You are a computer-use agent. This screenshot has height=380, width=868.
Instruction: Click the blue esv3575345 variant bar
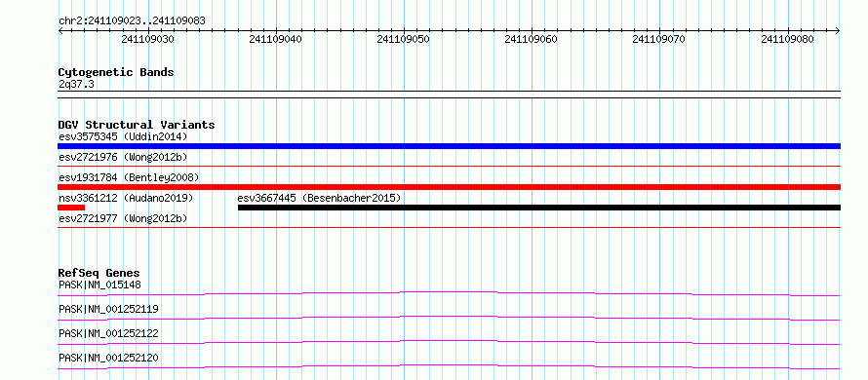pos(449,146)
